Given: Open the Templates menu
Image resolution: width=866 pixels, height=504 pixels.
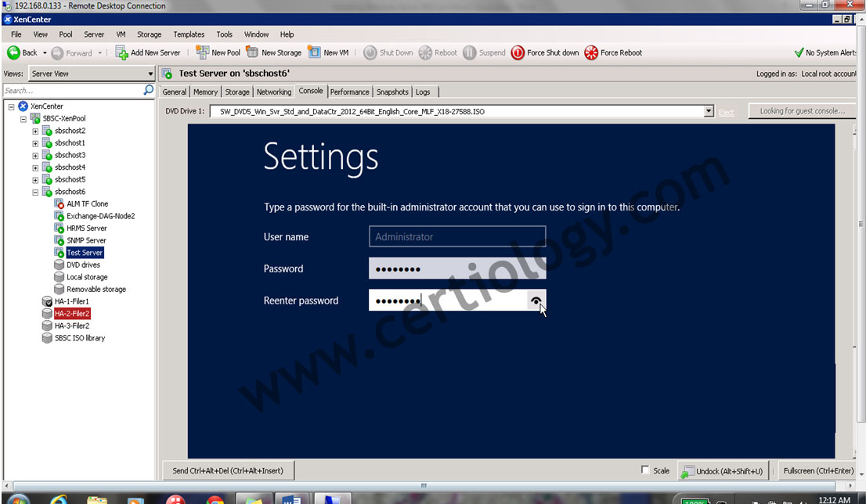Looking at the screenshot, I should pos(189,34).
